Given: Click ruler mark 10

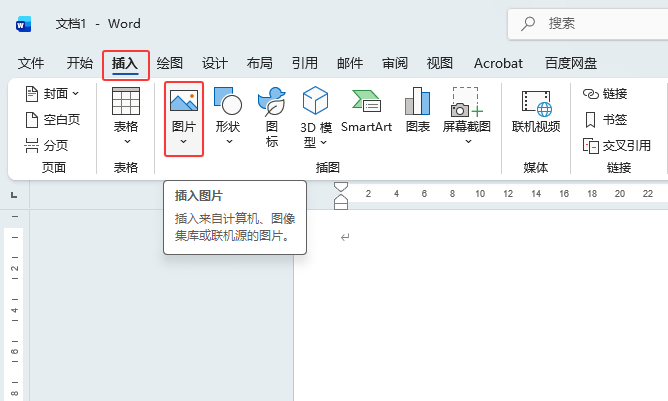Looking at the screenshot, I should (480, 194).
